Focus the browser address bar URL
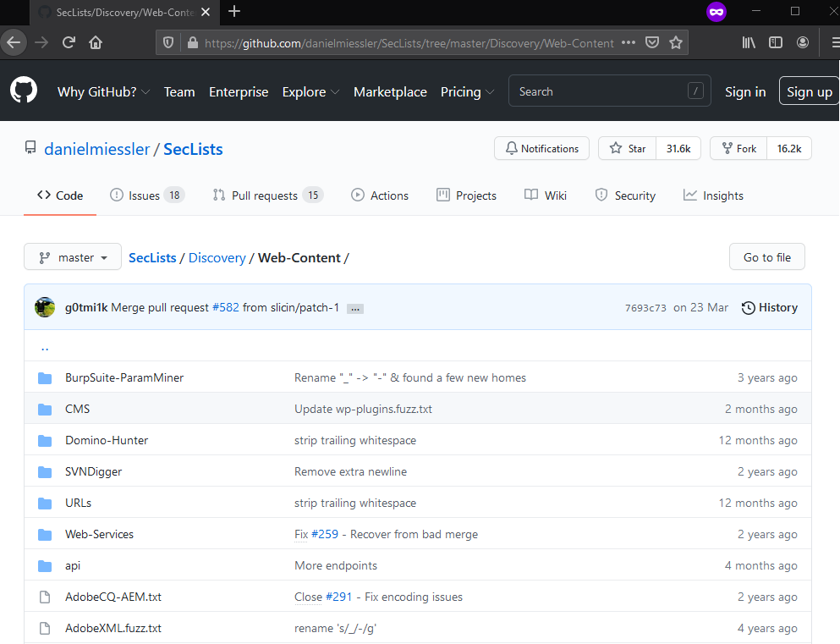The width and height of the screenshot is (840, 644). 409,43
